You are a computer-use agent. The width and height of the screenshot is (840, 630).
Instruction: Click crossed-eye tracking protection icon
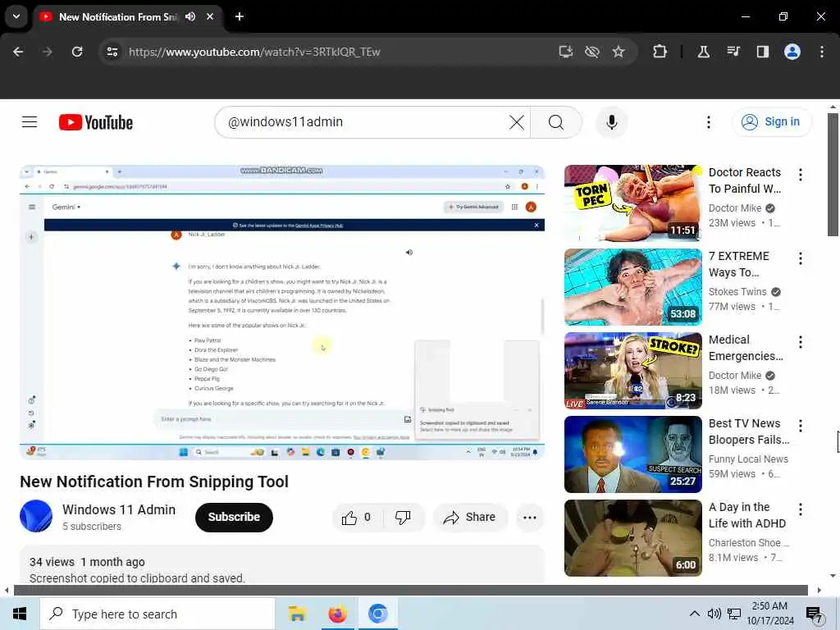pos(592,52)
